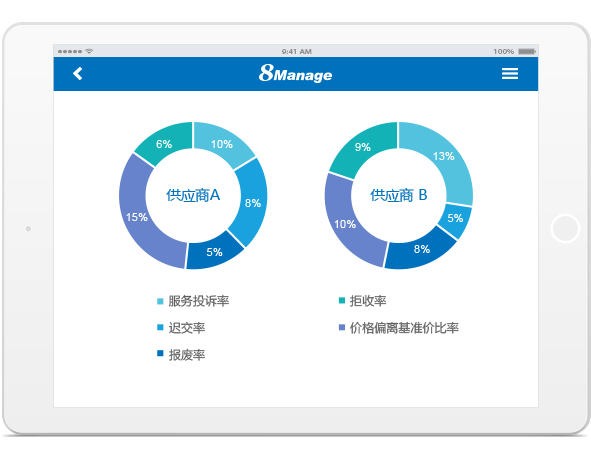Click the 价格偏离基准价比率 legend label
The height and width of the screenshot is (460, 591).
point(404,328)
